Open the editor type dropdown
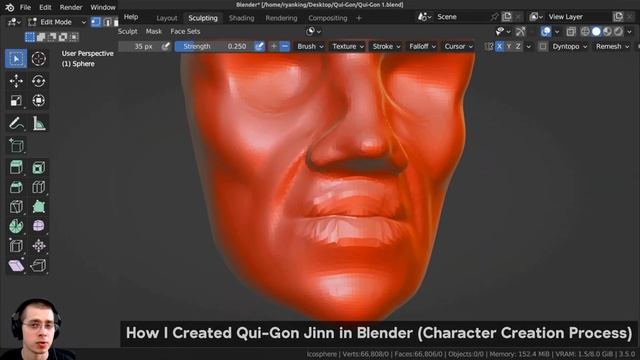Viewport: 640px width, 360px height. click(x=14, y=22)
